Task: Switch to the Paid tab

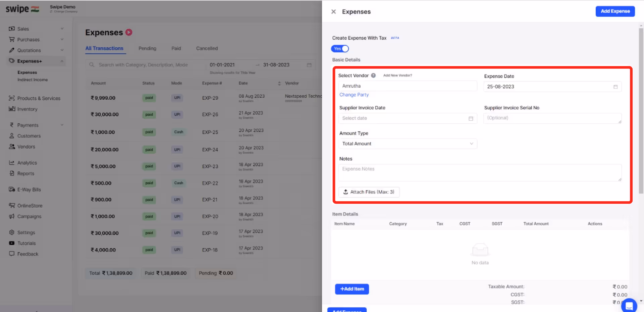Action: pos(176,48)
